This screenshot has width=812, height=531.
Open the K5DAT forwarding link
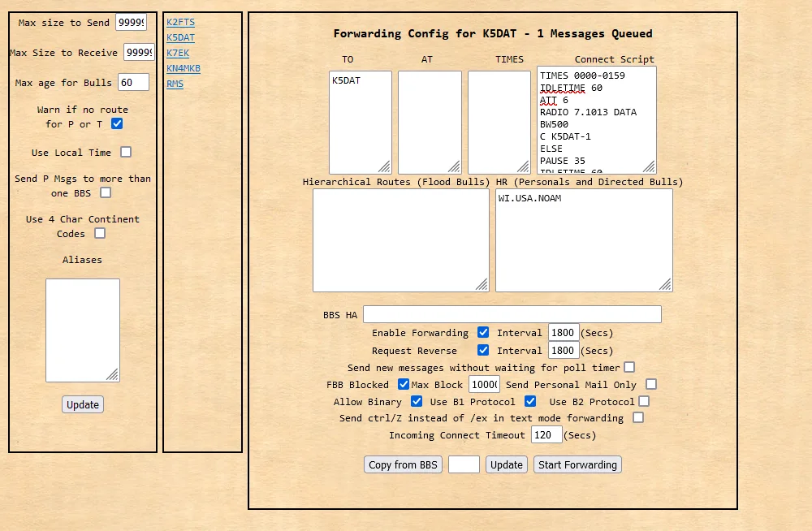(181, 37)
